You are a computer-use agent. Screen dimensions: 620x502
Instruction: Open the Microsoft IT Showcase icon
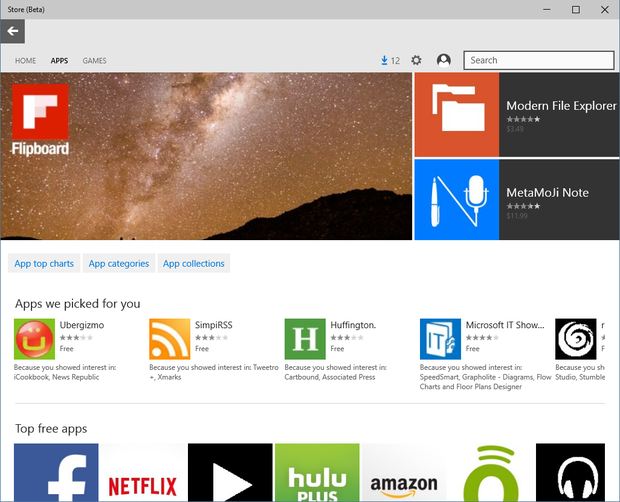(440, 339)
